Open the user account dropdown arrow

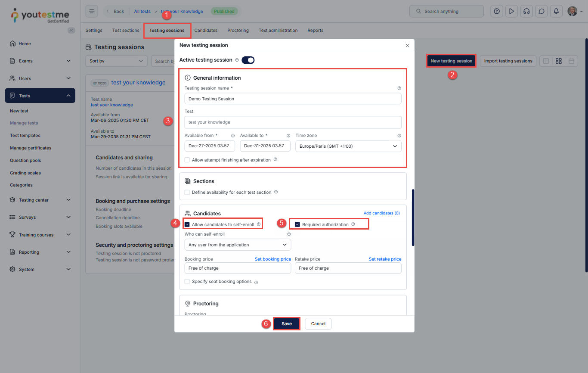pos(582,12)
